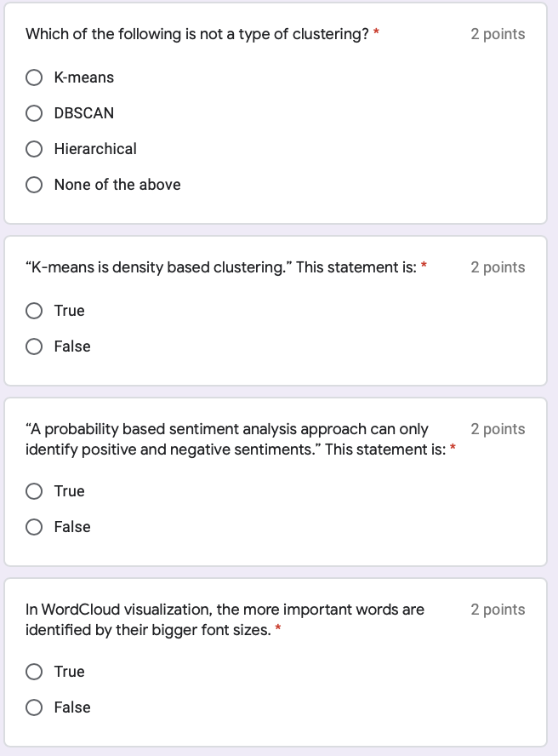
Task: Choose DBSCAN as the answer
Action: [34, 113]
